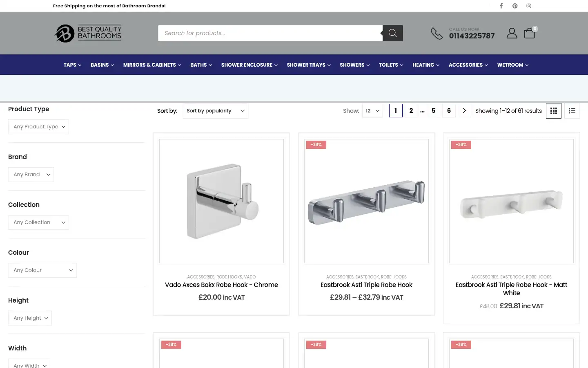Screen dimensions: 588x368
Task: Open the Accessories menu
Action: pyautogui.click(x=468, y=65)
